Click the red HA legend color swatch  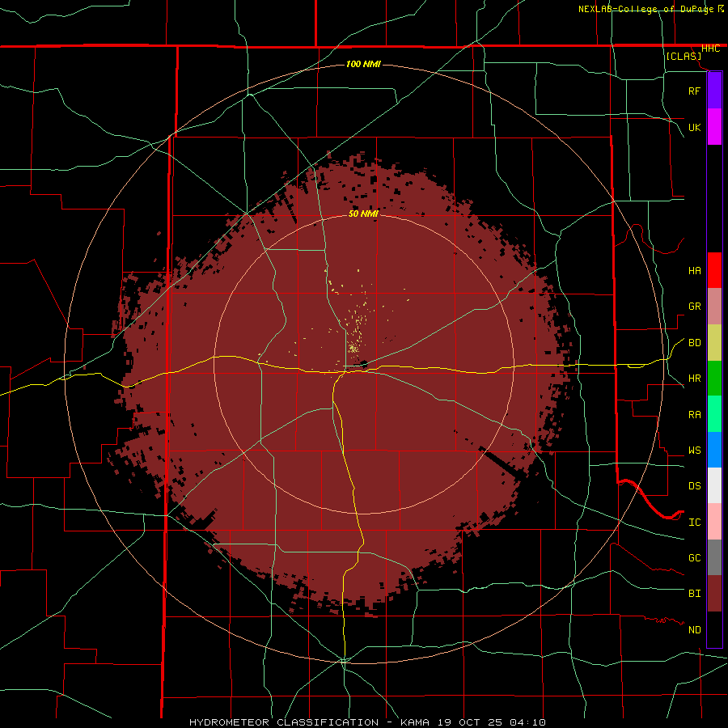[x=714, y=270]
